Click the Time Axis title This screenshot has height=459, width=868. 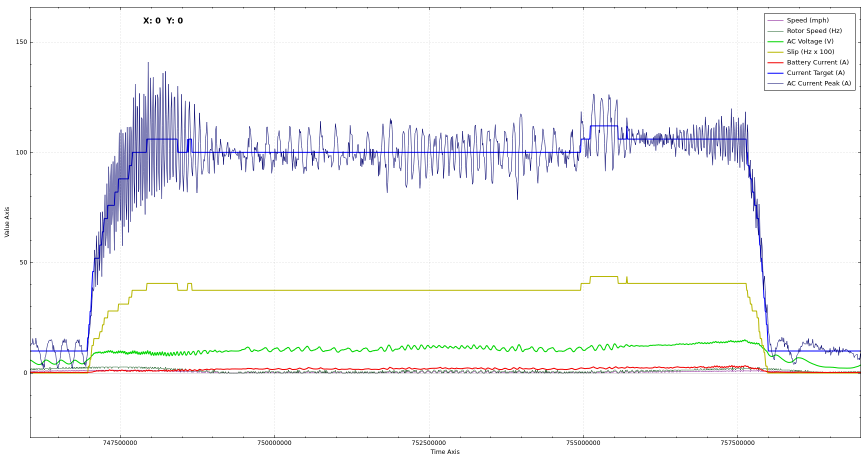pyautogui.click(x=444, y=452)
